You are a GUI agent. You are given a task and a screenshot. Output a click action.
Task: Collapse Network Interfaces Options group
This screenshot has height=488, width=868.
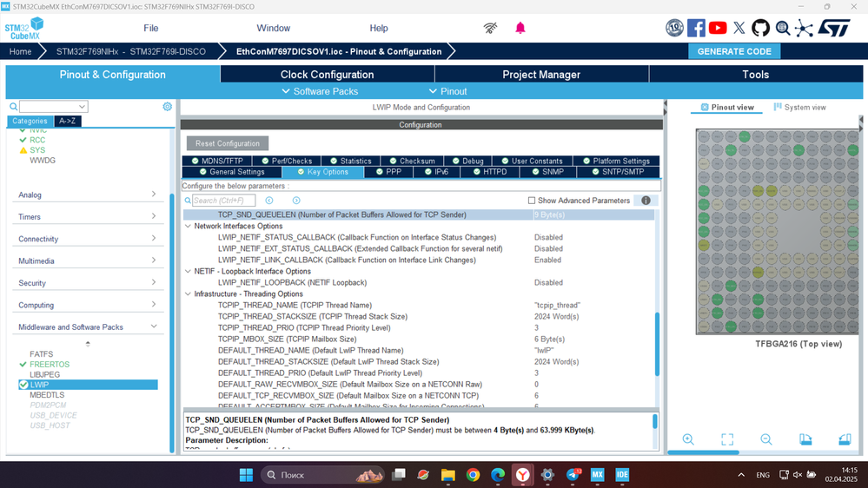(x=189, y=226)
